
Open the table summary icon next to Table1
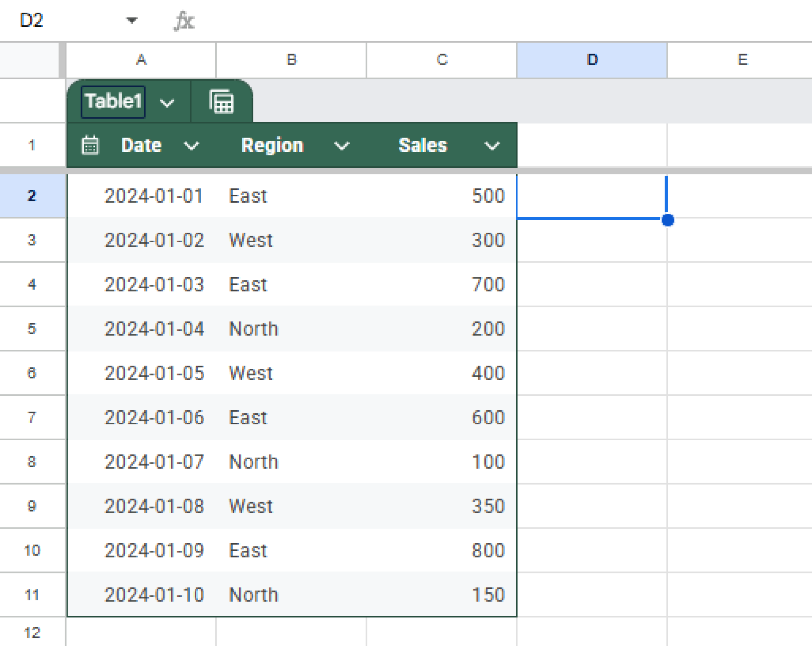[x=222, y=101]
